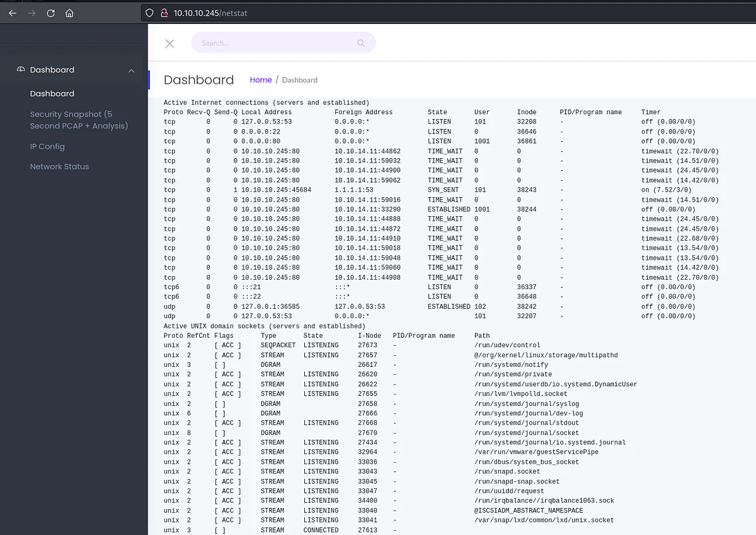Click path /run/systemd/journal/dev-log

pos(529,413)
